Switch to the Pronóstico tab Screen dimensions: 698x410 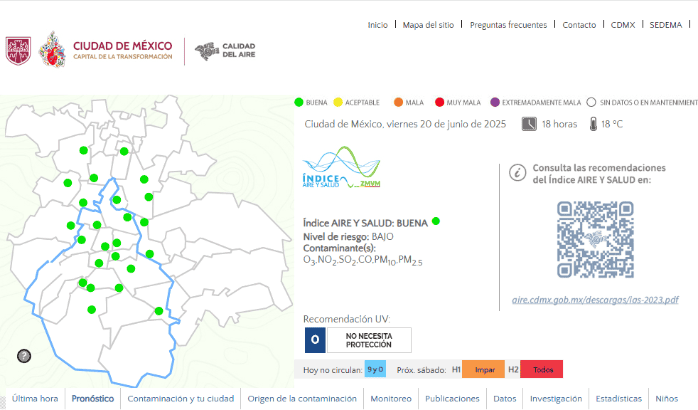tap(92, 398)
